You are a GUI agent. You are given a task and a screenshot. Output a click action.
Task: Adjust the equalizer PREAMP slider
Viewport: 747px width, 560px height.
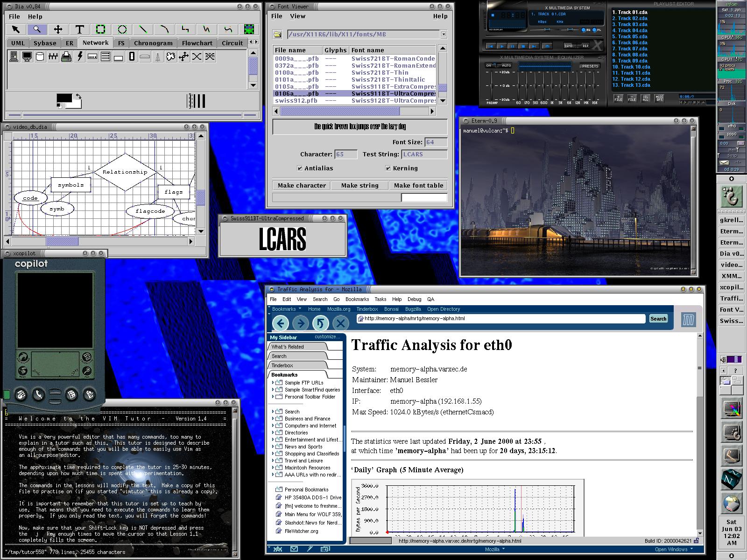pos(492,85)
